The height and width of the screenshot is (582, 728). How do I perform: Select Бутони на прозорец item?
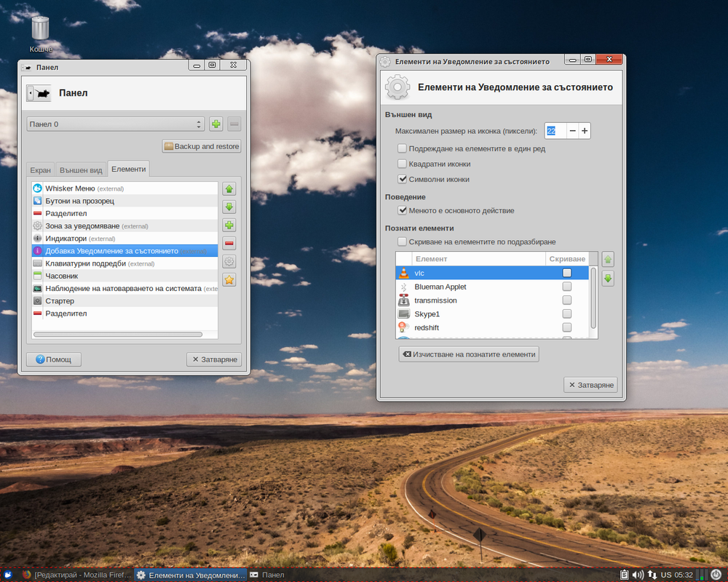pos(124,201)
